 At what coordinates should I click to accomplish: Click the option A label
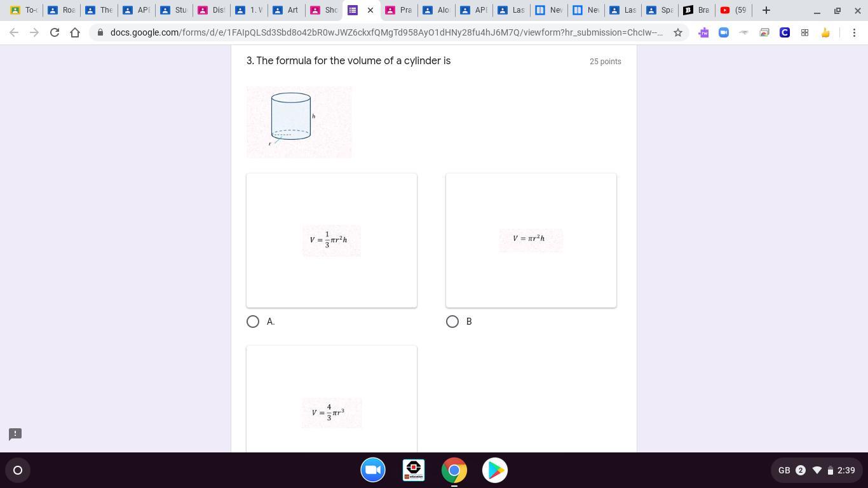pos(271,322)
